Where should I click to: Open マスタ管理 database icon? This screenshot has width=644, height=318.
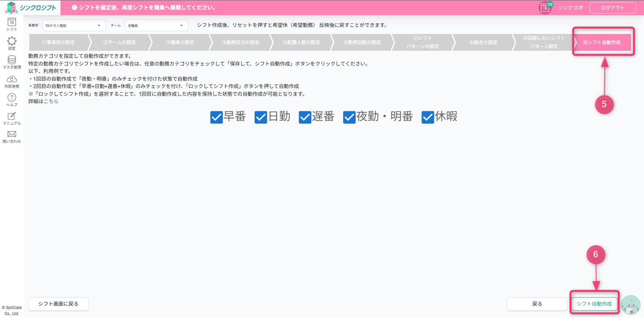click(x=12, y=61)
